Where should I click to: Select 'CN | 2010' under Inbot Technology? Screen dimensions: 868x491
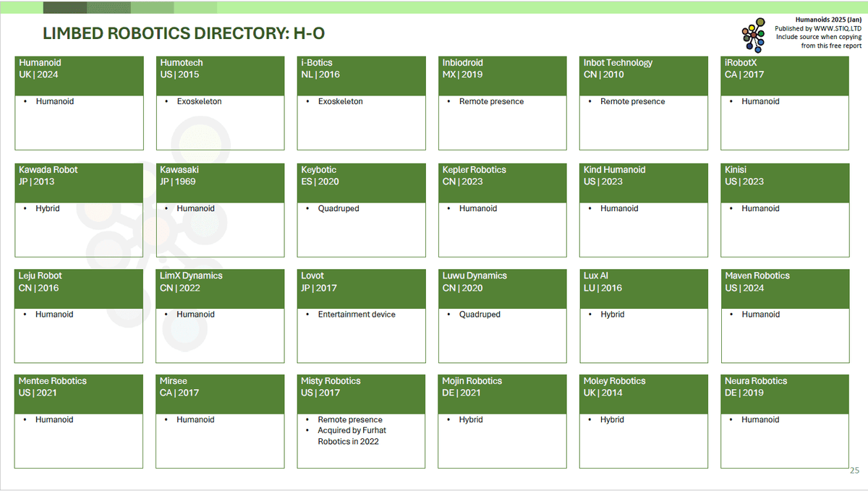coord(603,74)
